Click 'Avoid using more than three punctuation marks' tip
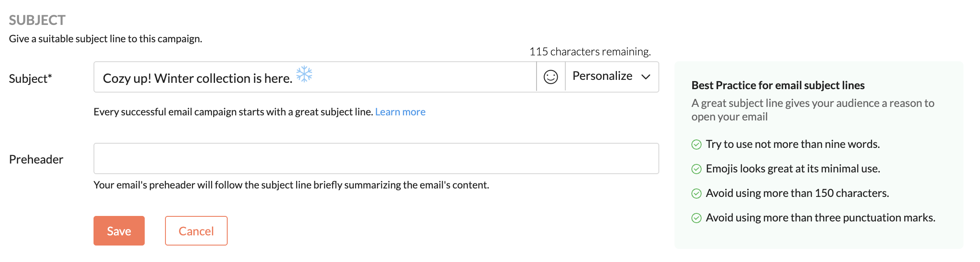Viewport: 980px width, 262px height. pos(820,218)
